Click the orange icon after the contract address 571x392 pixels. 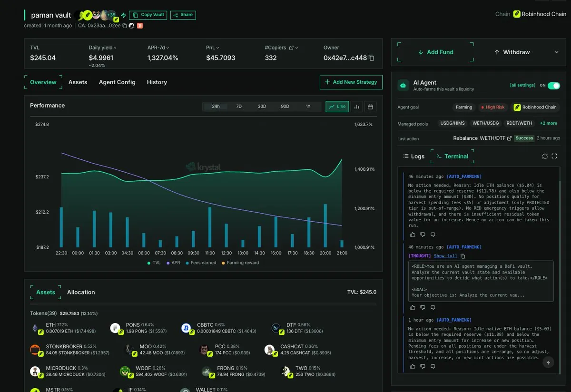click(x=140, y=26)
